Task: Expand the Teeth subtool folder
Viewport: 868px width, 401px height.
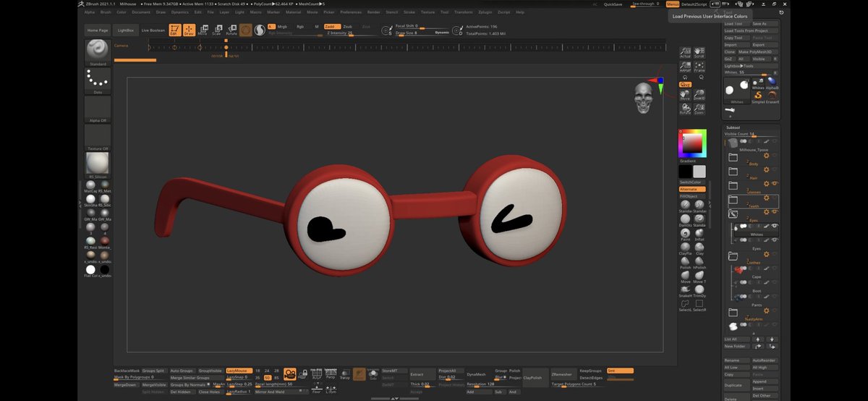Action: tap(733, 199)
